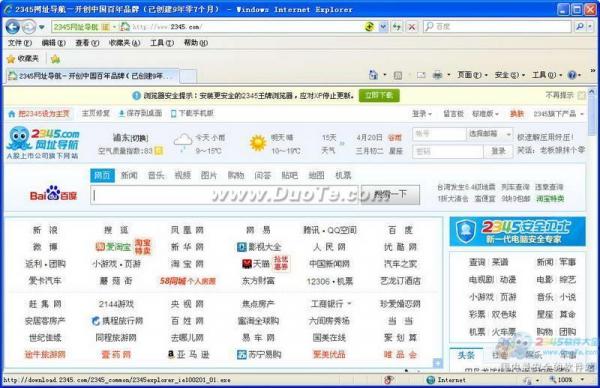Screen dimensions: 600x388
Task: Expand the address bar history dropdown arrow
Action: 383,27
